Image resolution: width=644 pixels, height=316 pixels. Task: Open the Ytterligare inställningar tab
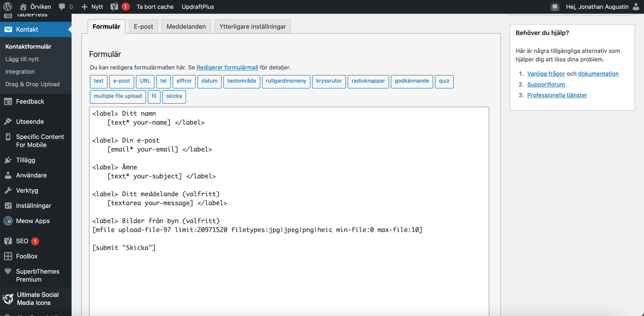(253, 27)
